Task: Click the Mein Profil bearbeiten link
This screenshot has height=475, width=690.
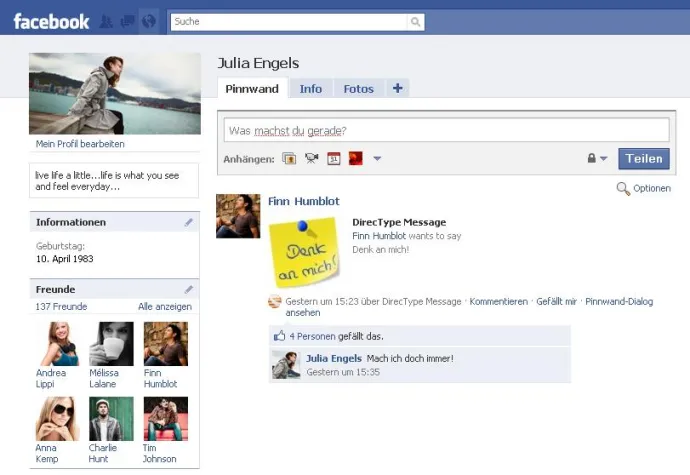Action: click(x=80, y=144)
